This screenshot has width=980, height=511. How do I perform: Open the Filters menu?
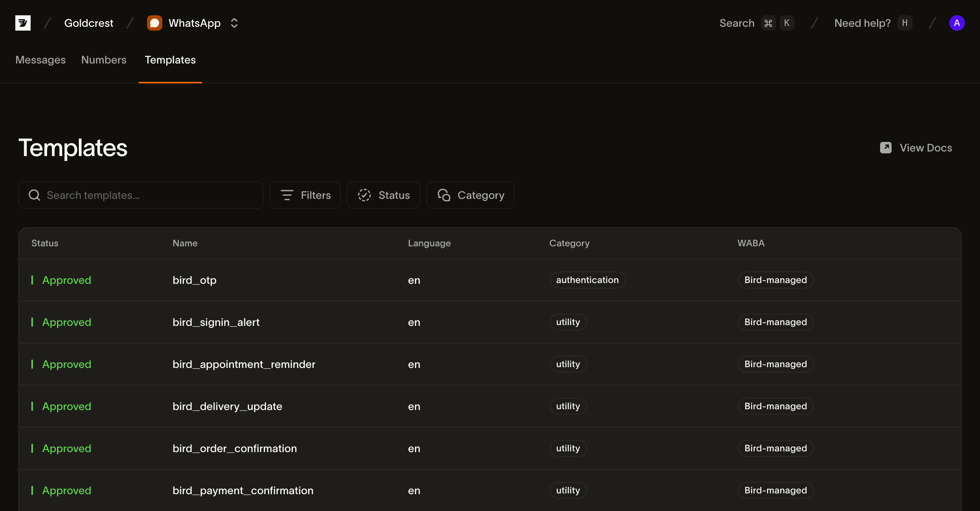click(x=305, y=195)
